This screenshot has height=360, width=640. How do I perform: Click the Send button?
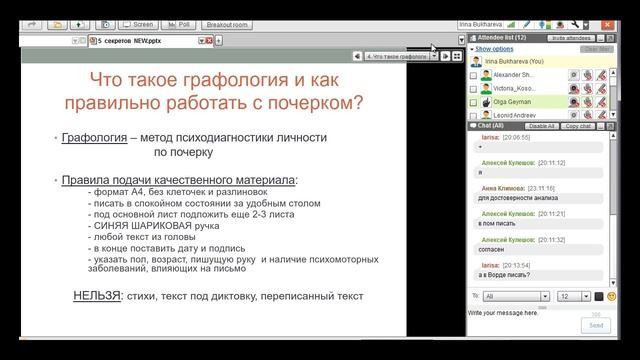tap(596, 326)
